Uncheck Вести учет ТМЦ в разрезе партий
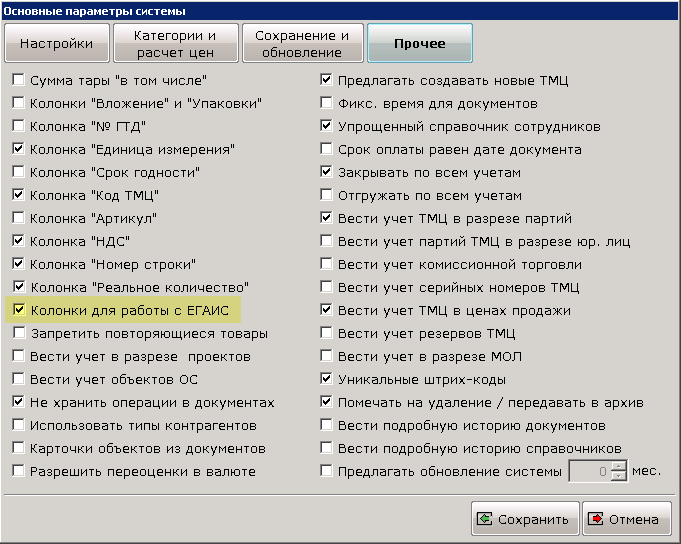Image resolution: width=681 pixels, height=544 pixels. pyautogui.click(x=326, y=218)
